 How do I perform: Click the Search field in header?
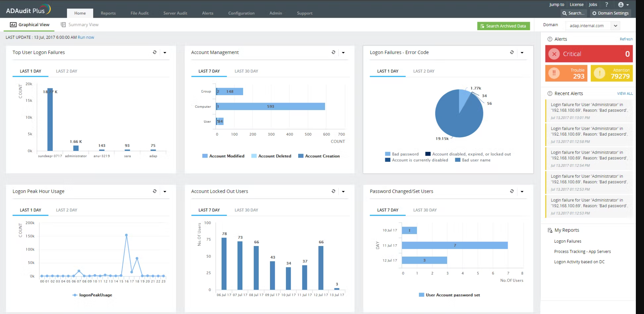click(x=574, y=13)
